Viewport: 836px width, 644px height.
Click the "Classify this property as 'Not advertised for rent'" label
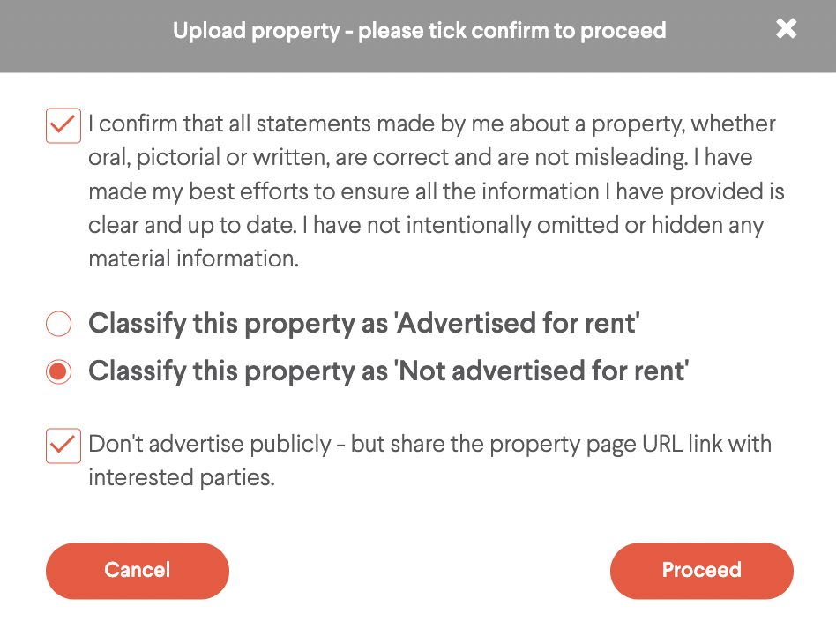388,371
